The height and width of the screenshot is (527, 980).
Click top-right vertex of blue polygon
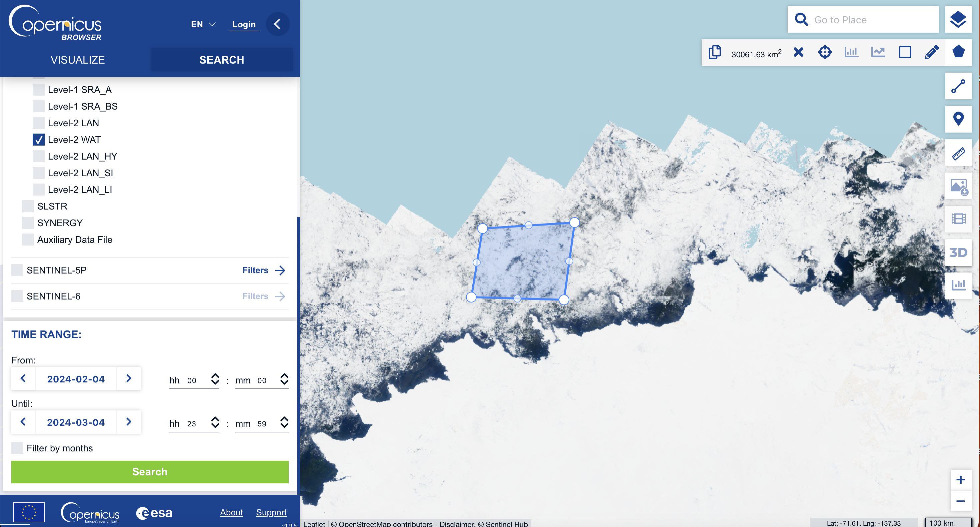coord(574,223)
